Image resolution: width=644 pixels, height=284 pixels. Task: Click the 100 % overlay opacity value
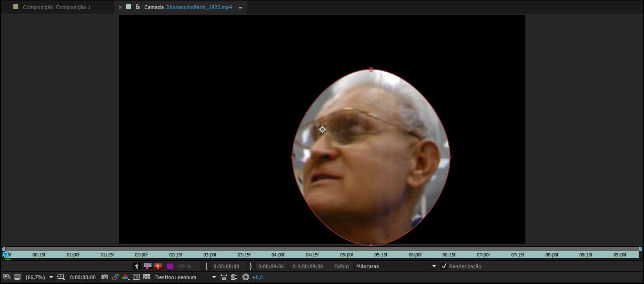184,266
